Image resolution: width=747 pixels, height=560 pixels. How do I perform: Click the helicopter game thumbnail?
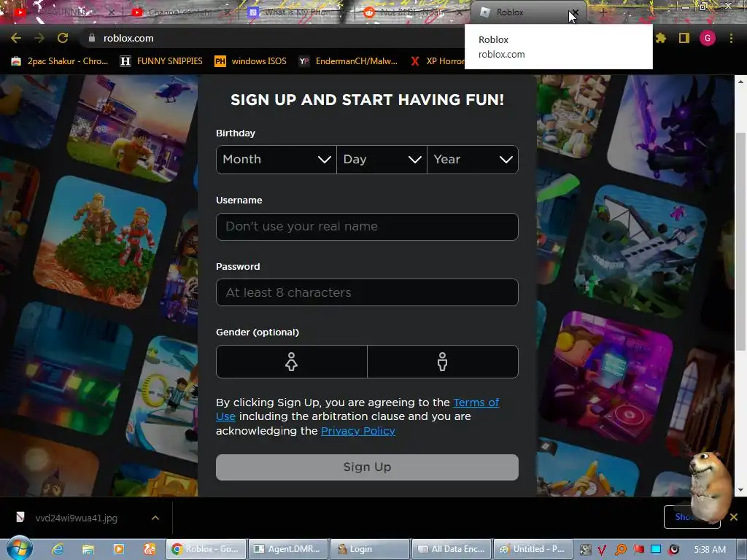pos(133,128)
